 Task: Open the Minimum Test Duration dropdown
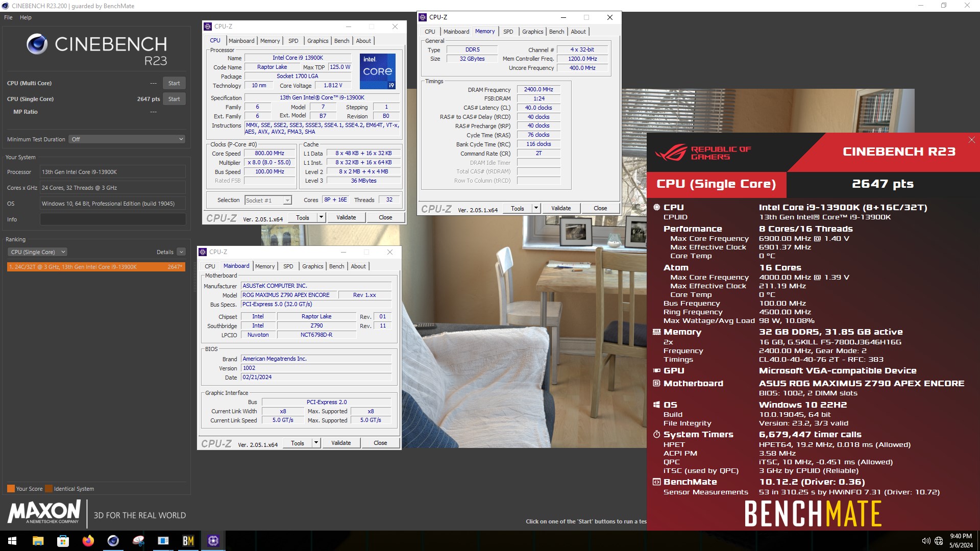coord(127,139)
